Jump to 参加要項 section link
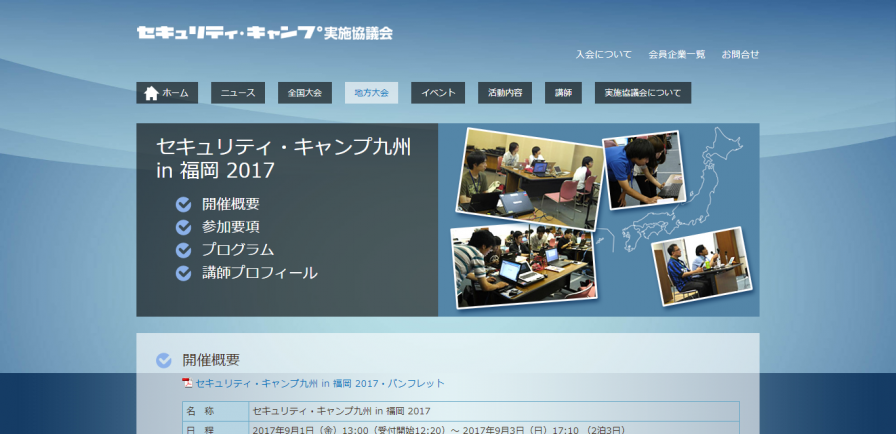896x434 pixels. (230, 227)
